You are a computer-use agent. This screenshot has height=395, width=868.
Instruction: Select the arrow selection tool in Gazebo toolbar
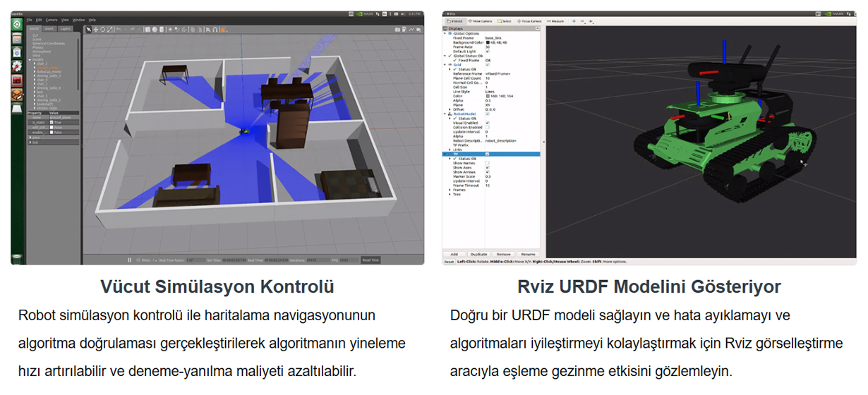click(89, 29)
